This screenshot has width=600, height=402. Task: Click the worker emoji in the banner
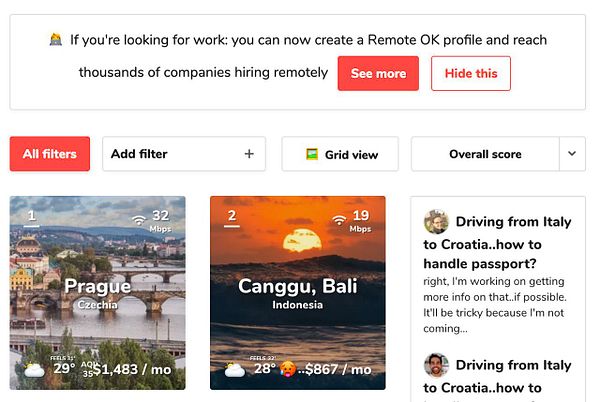(56, 39)
